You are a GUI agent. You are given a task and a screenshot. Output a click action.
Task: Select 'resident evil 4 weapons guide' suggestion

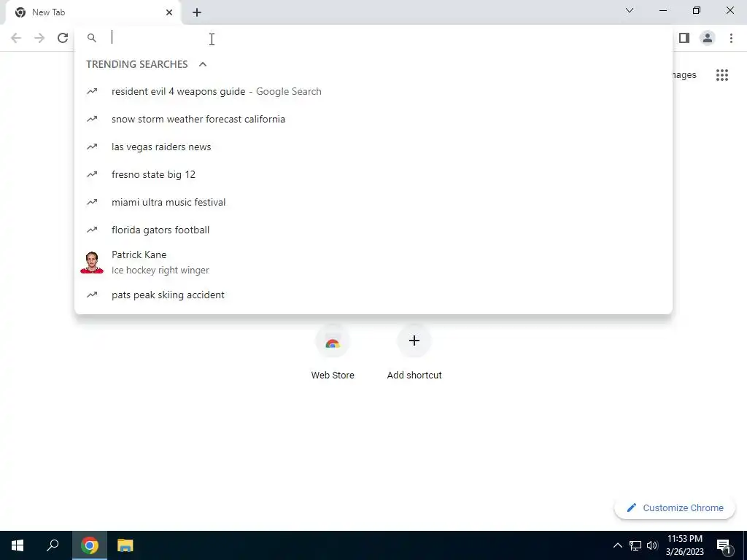373,91
